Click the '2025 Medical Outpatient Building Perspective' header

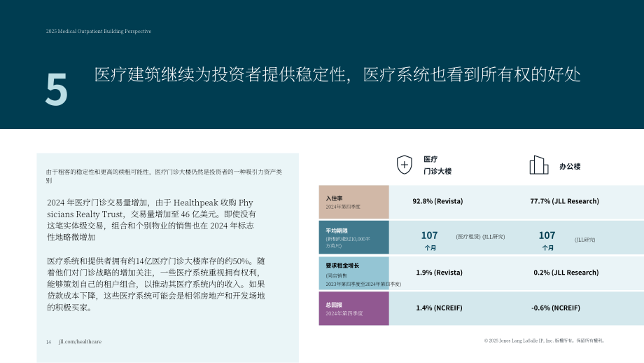click(99, 32)
